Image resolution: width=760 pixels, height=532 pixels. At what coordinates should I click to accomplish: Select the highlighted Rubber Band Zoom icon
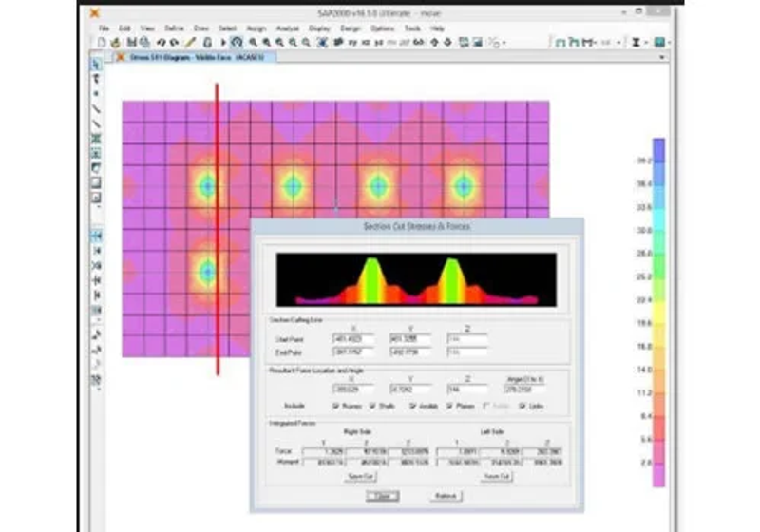coord(237,43)
